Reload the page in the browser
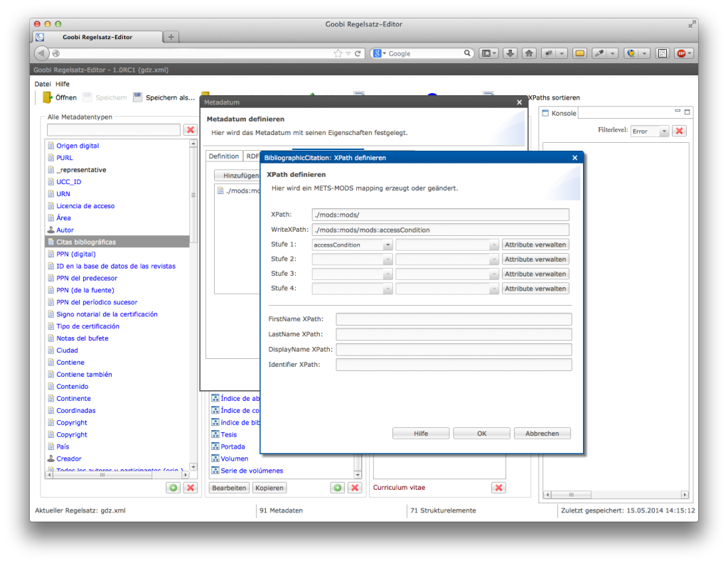The height and width of the screenshot is (563, 728). 358,53
